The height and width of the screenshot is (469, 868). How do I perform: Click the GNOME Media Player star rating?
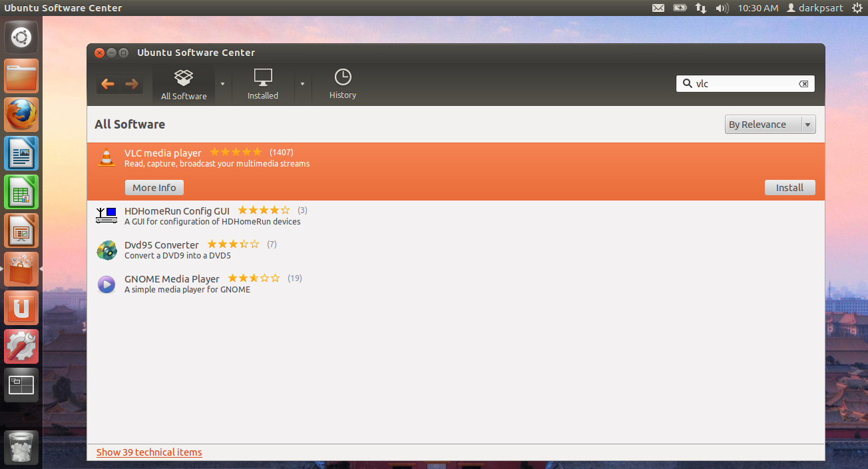(254, 278)
